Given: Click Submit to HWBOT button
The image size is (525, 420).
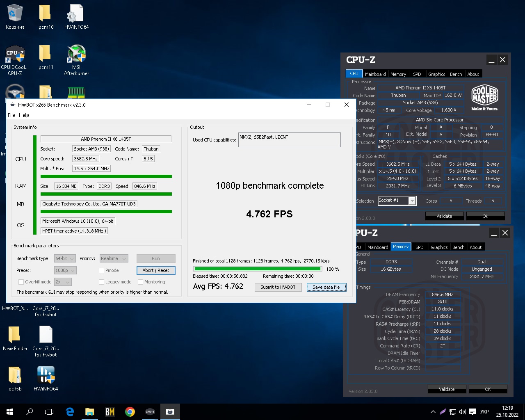Looking at the screenshot, I should click(x=278, y=287).
